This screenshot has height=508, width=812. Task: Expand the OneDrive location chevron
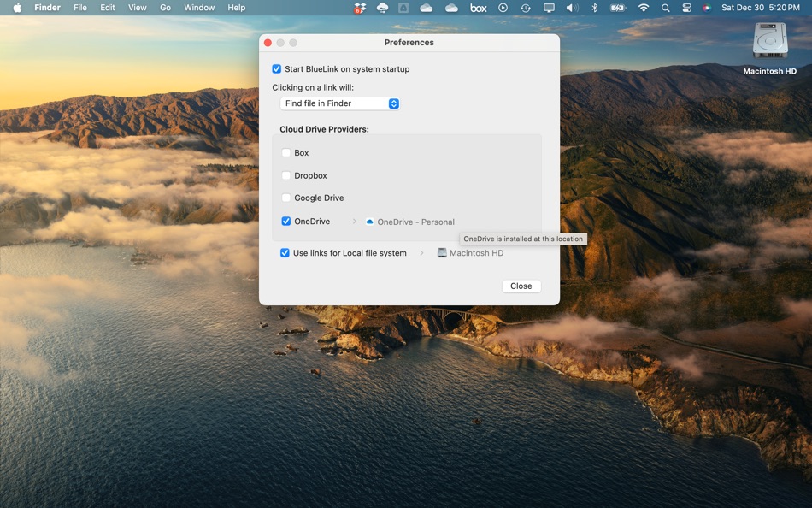coord(356,221)
